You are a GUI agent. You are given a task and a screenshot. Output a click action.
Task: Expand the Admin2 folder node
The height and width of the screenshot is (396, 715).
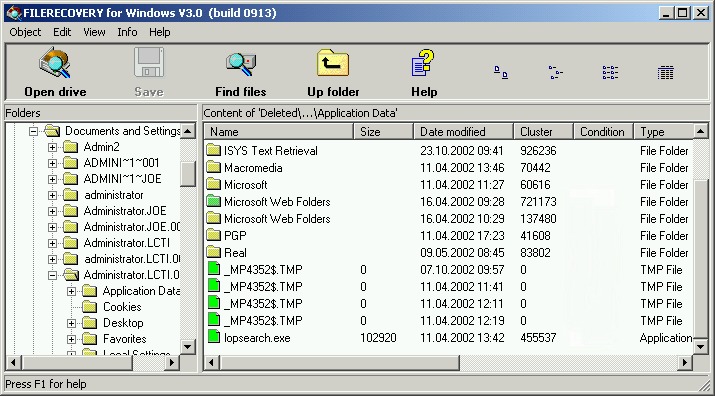[x=52, y=147]
